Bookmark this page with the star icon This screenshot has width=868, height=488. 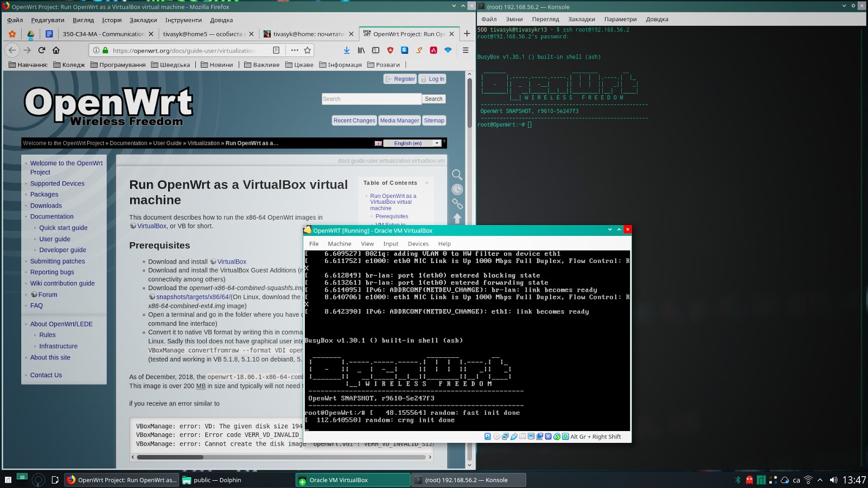tap(308, 50)
